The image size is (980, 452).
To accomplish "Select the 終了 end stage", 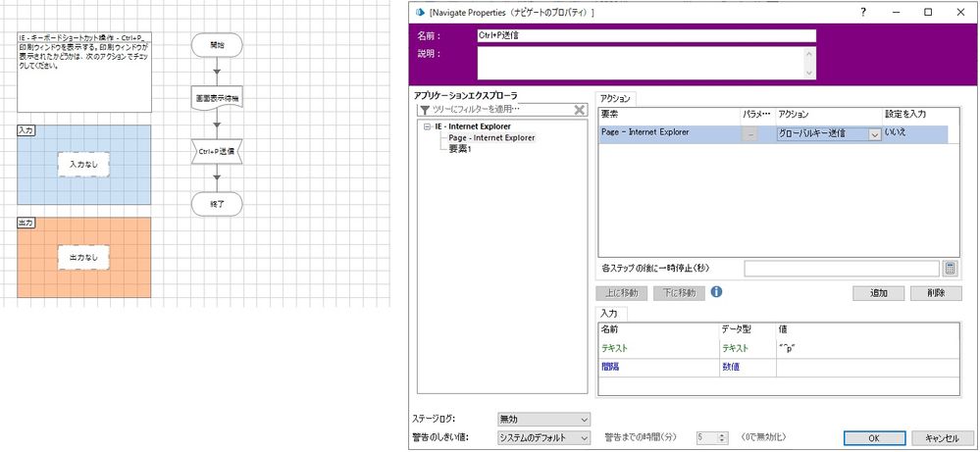I will tap(216, 204).
